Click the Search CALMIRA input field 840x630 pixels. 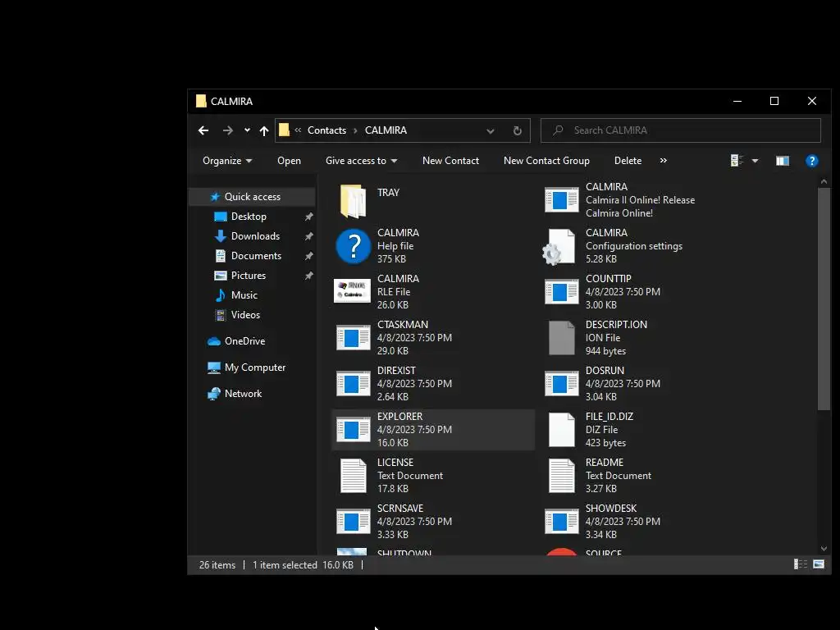pyautogui.click(x=680, y=130)
